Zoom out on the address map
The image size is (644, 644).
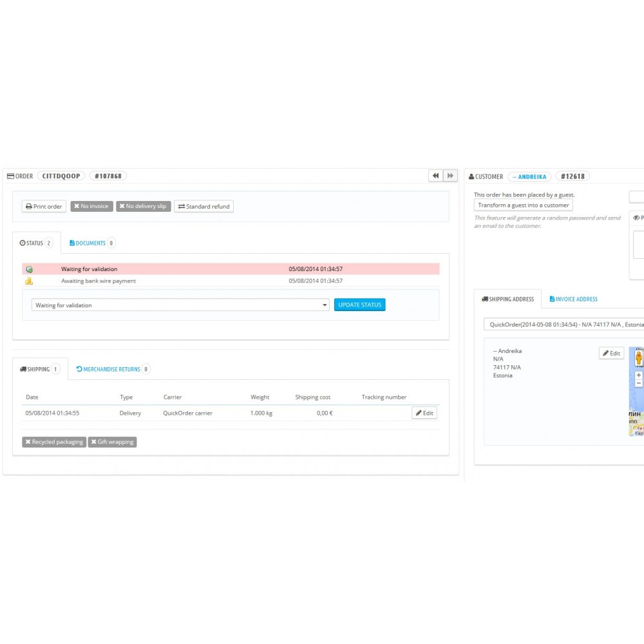(x=639, y=383)
